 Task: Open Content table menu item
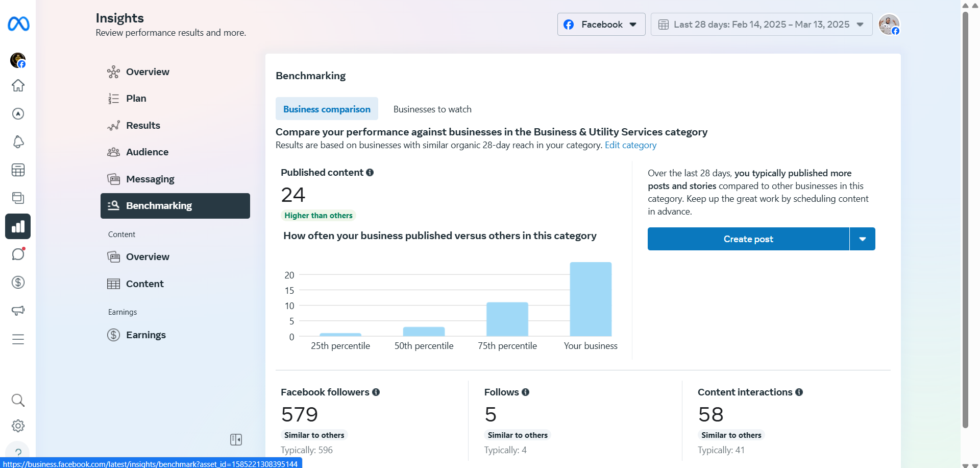click(x=175, y=284)
